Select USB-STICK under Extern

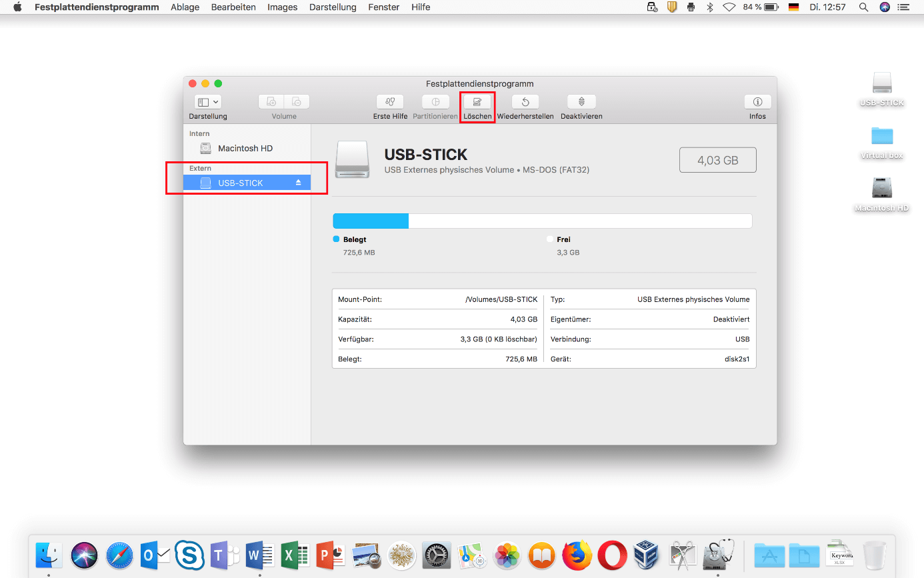click(240, 183)
